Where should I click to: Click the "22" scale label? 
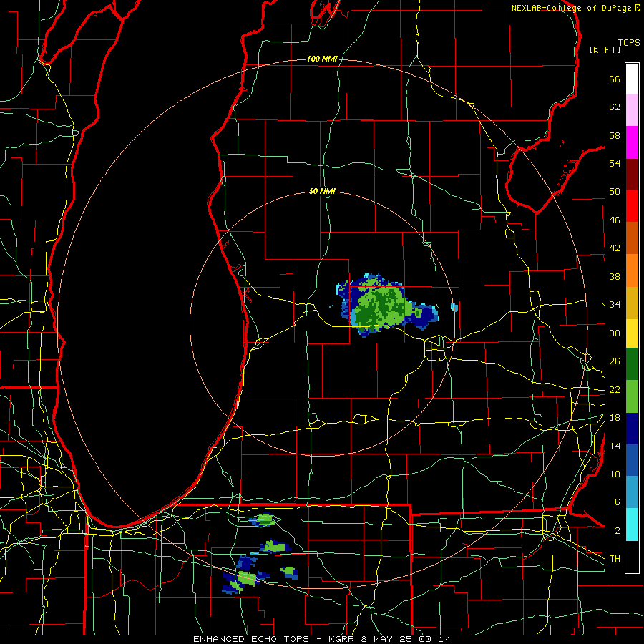(x=615, y=389)
